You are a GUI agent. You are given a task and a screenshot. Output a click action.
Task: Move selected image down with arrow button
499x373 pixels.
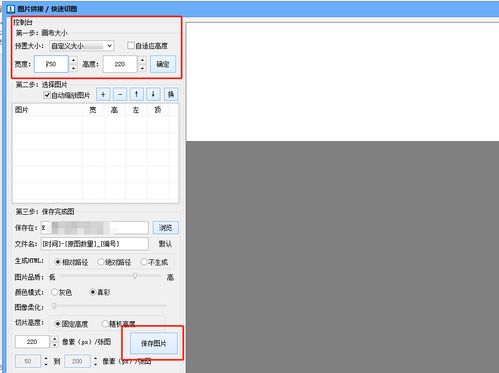(x=153, y=94)
